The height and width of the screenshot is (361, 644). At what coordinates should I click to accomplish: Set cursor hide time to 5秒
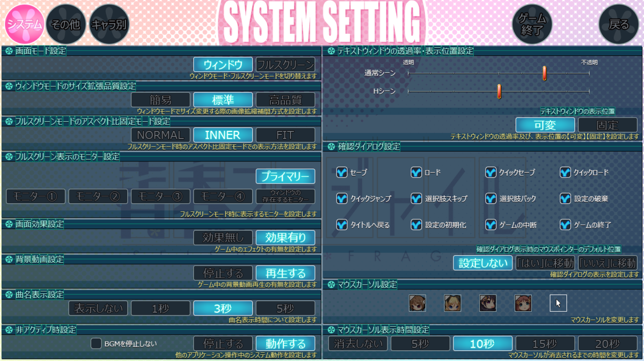point(420,344)
